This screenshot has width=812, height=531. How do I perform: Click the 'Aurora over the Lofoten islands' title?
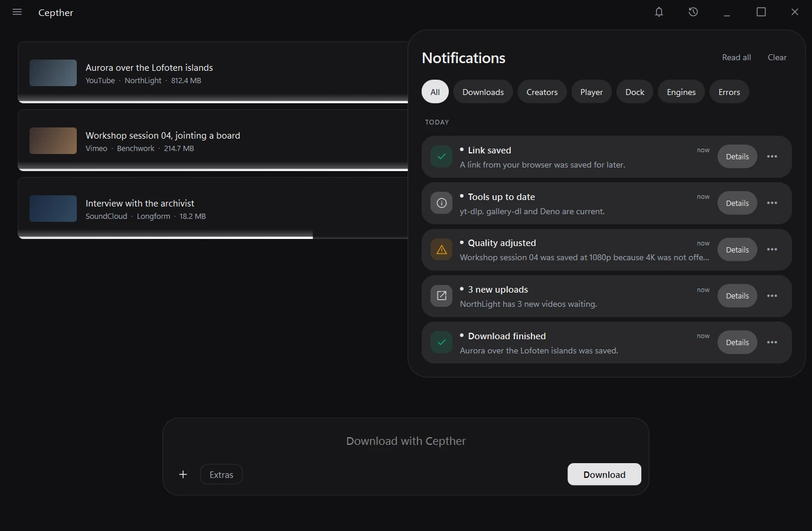[149, 68]
